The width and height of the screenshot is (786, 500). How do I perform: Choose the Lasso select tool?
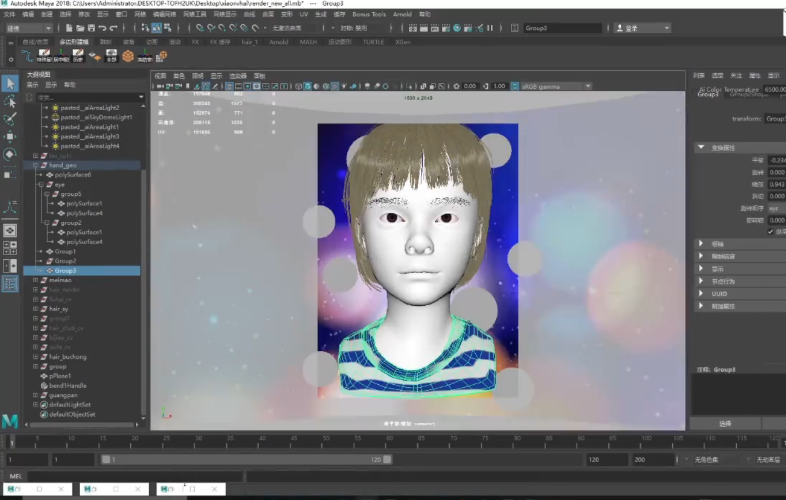(x=10, y=102)
